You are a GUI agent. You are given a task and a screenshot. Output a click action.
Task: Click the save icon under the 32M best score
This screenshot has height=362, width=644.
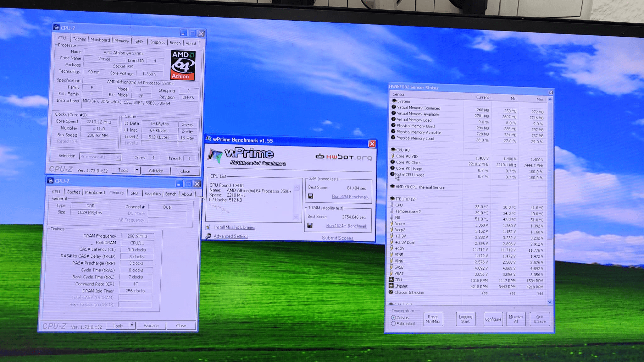311,196
